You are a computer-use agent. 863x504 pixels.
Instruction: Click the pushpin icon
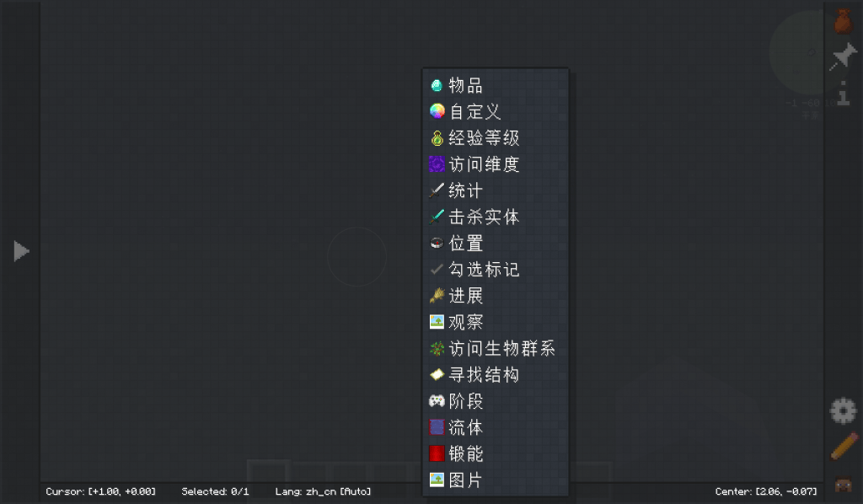coord(843,57)
